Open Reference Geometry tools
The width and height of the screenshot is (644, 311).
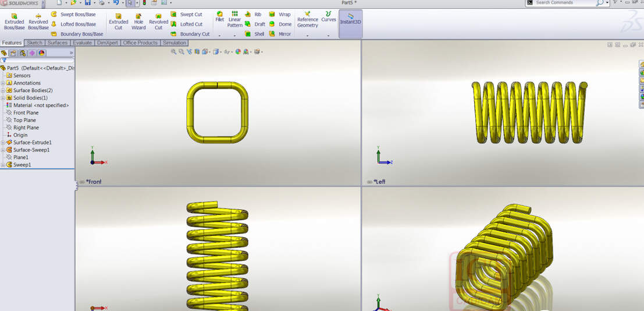coord(308,19)
